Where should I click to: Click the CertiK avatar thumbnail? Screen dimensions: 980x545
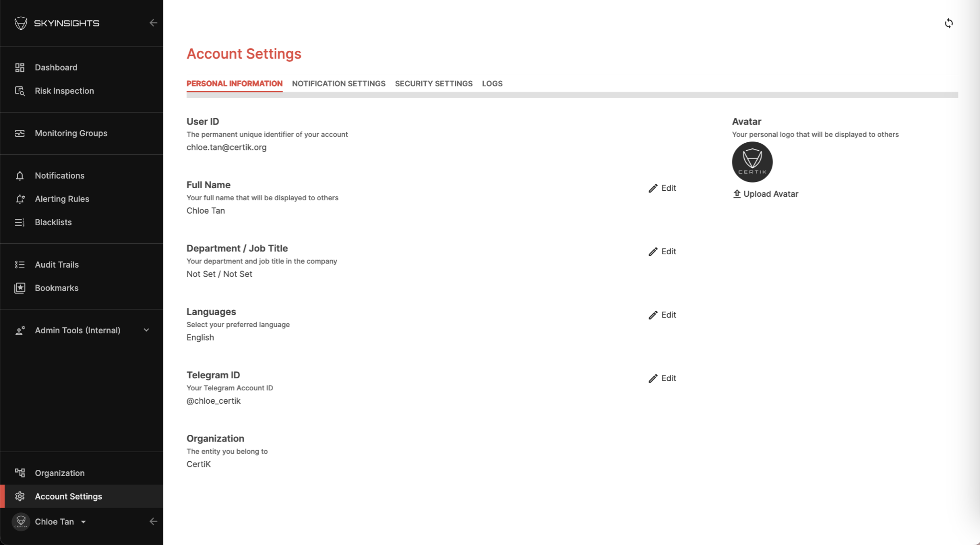(x=752, y=162)
